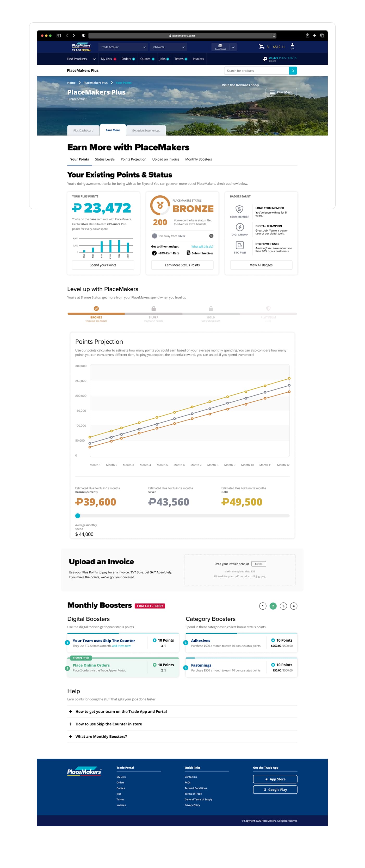The image size is (365, 868).
Task: Select Monthly Boosters page 2
Action: [273, 606]
